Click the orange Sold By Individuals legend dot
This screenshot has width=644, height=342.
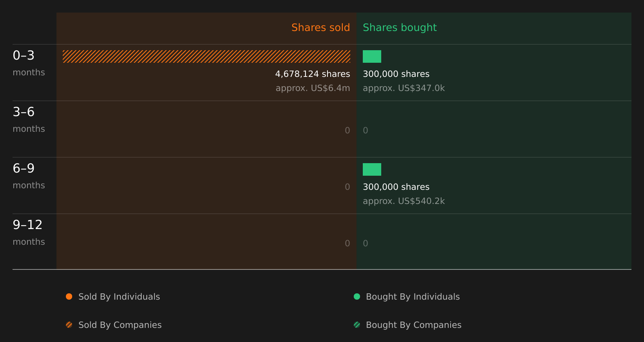[x=69, y=297]
